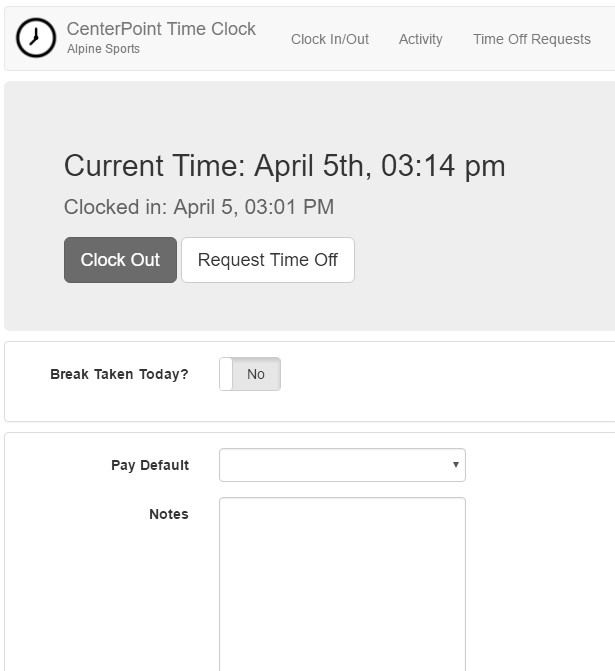Viewport: 615px width, 671px height.
Task: Click the Clocked in timestamp text
Action: point(199,207)
